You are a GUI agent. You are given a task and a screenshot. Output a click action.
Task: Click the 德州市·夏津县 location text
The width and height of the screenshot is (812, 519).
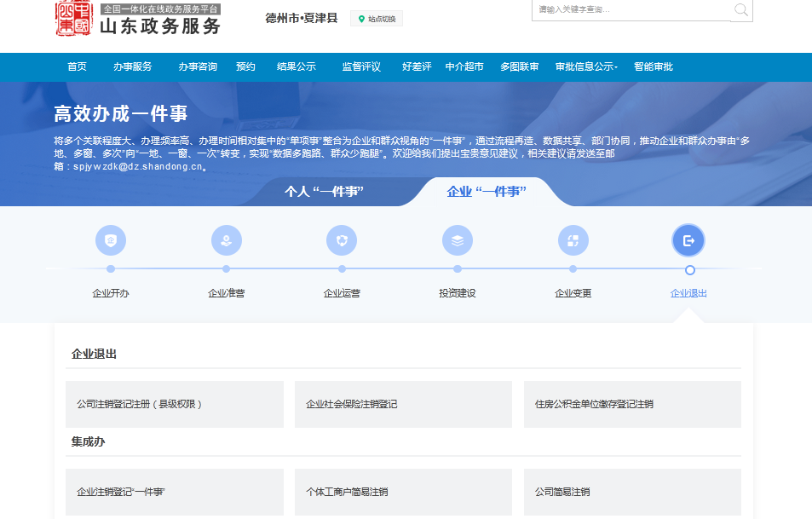pos(302,18)
